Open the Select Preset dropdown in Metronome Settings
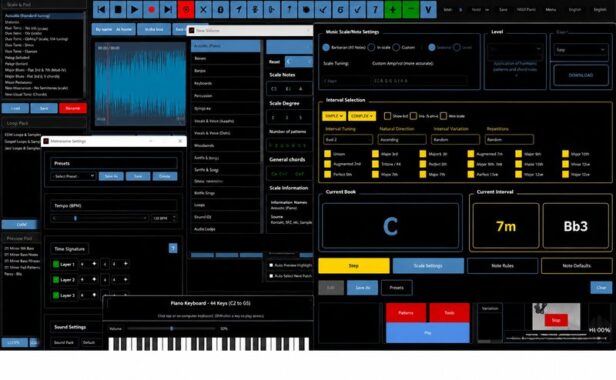616x380 pixels. (73, 176)
